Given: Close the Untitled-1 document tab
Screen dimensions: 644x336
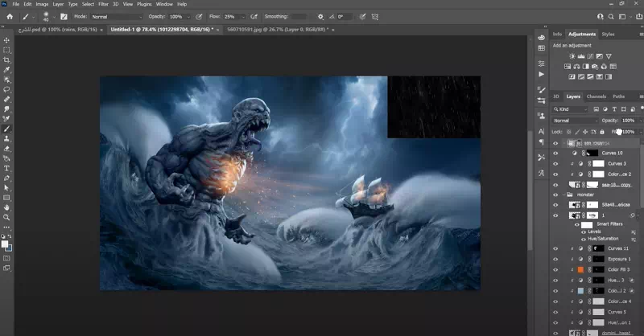Looking at the screenshot, I should coord(217,30).
